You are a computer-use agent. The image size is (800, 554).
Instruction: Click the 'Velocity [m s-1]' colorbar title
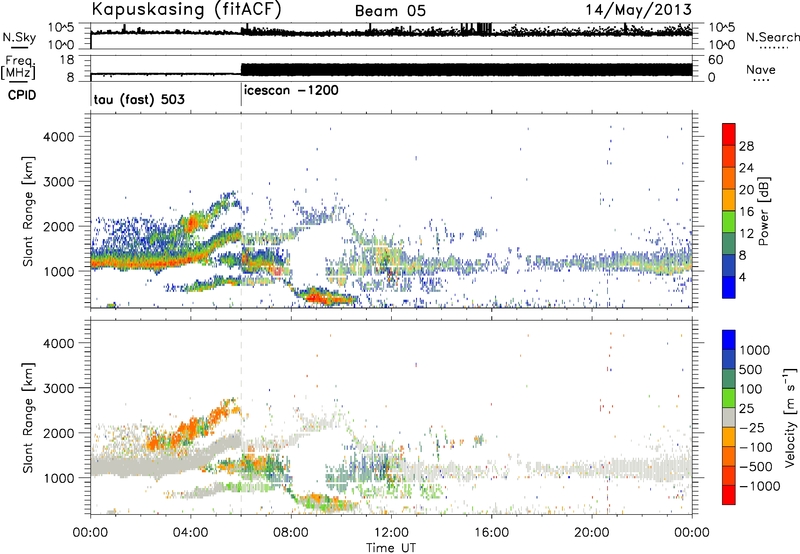(x=790, y=417)
